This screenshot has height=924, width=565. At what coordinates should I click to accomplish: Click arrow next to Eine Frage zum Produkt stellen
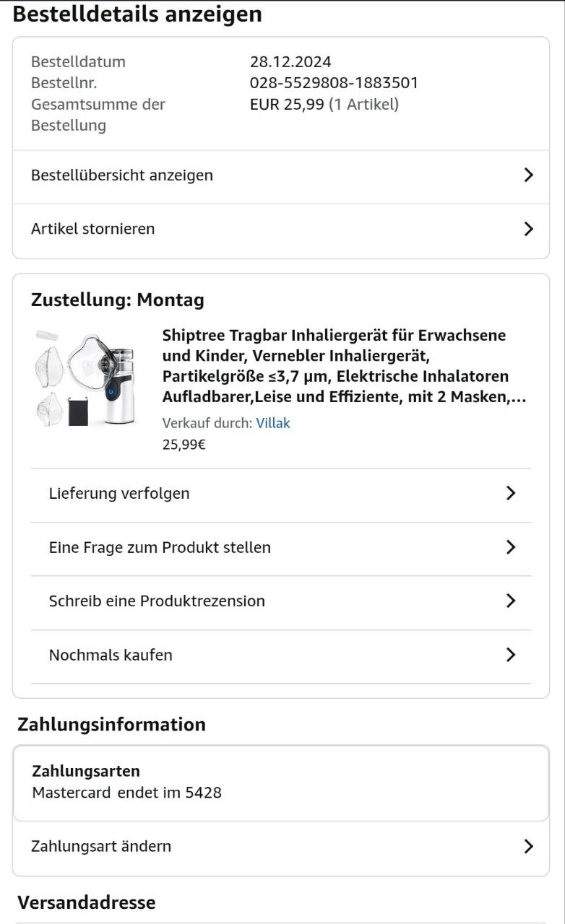(511, 547)
